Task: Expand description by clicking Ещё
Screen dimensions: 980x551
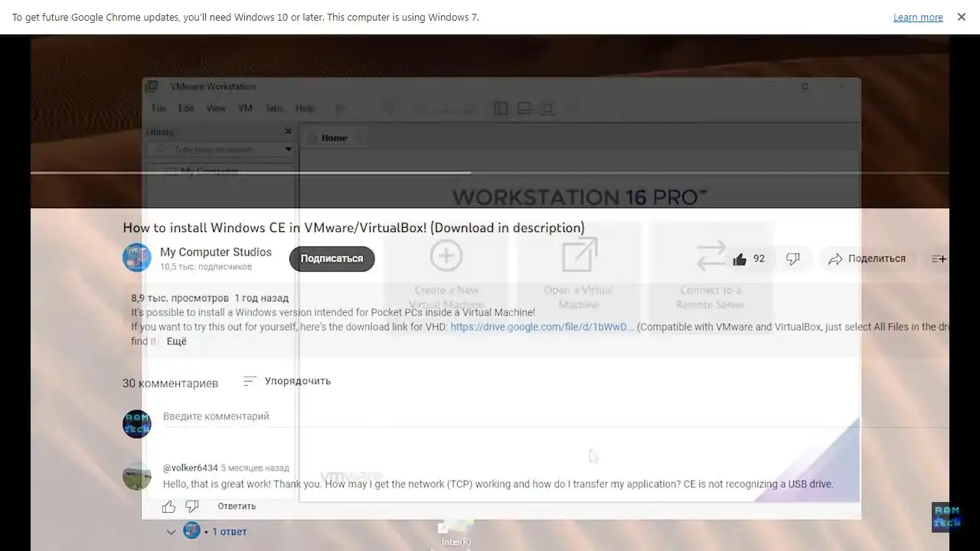Action: (x=177, y=341)
